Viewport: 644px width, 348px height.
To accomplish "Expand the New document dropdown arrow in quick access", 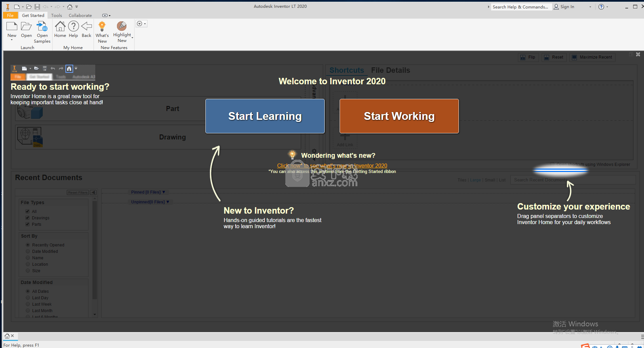I will point(23,7).
